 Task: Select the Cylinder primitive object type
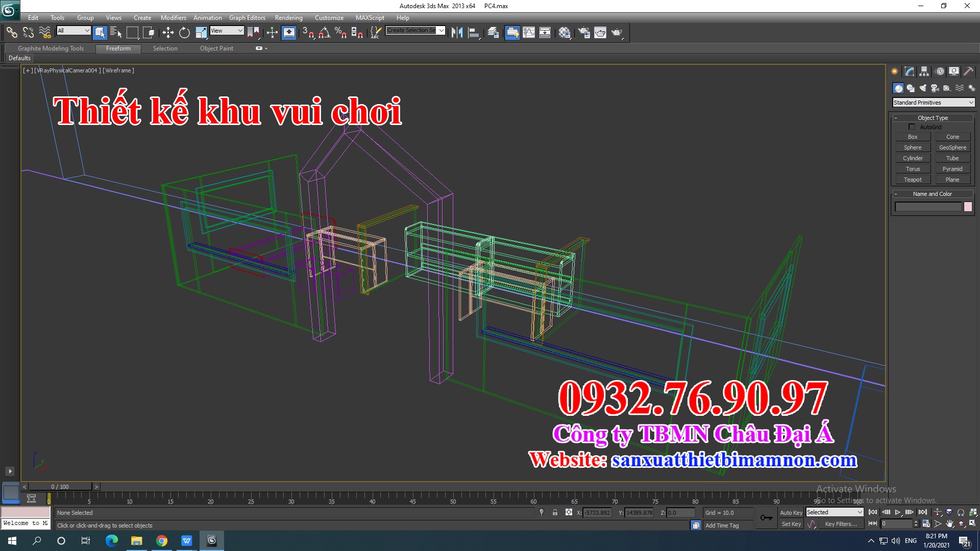click(912, 158)
